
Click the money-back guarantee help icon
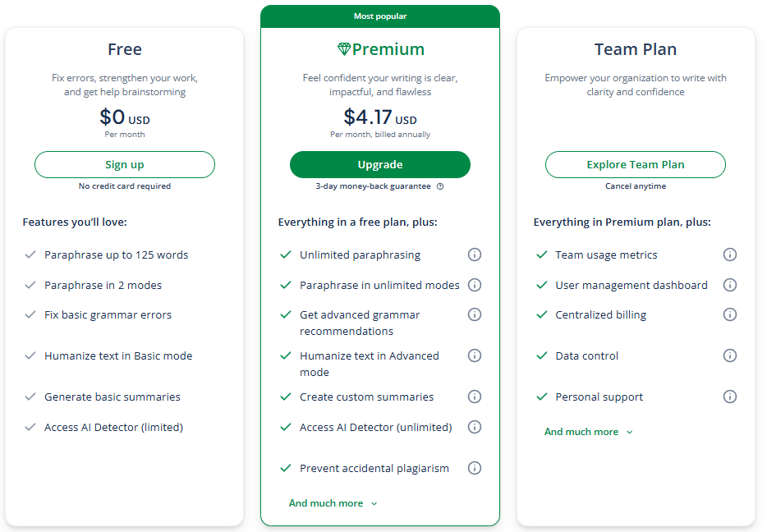pos(440,186)
